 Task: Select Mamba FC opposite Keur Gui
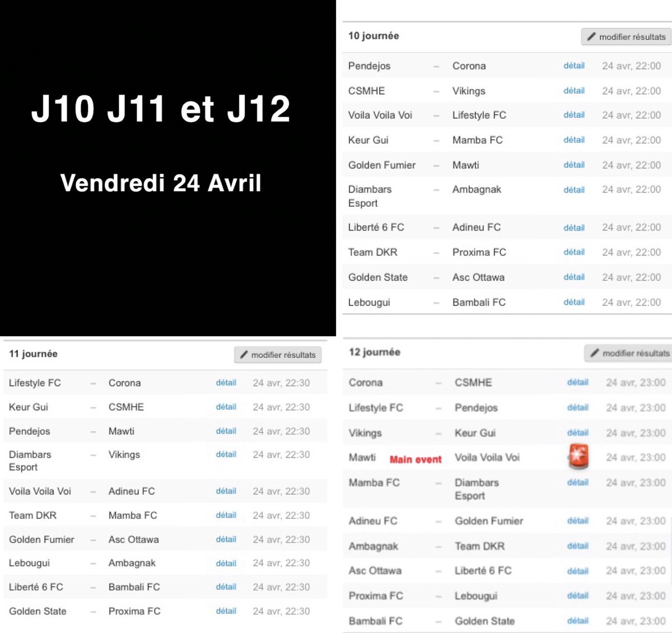pos(478,140)
